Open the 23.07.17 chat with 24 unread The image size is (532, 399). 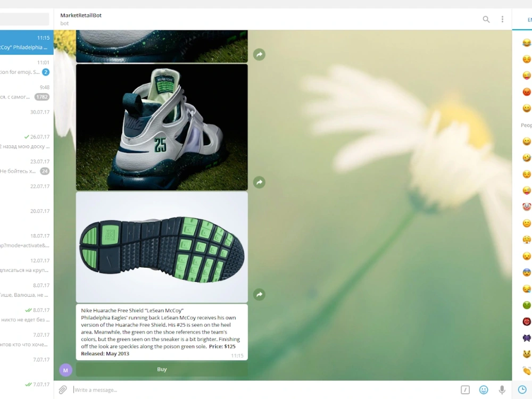[27, 166]
